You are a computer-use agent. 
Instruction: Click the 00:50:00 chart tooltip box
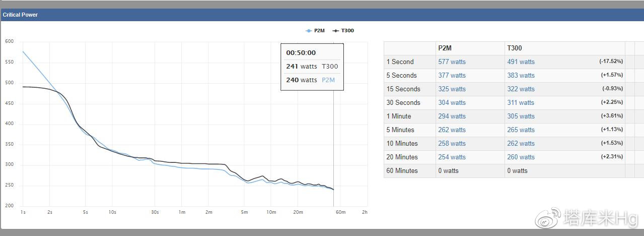coord(312,67)
